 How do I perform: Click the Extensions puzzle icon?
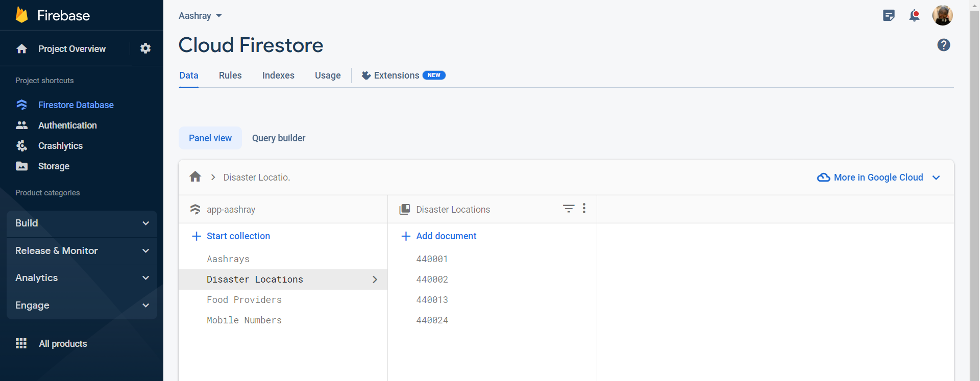[x=366, y=75]
